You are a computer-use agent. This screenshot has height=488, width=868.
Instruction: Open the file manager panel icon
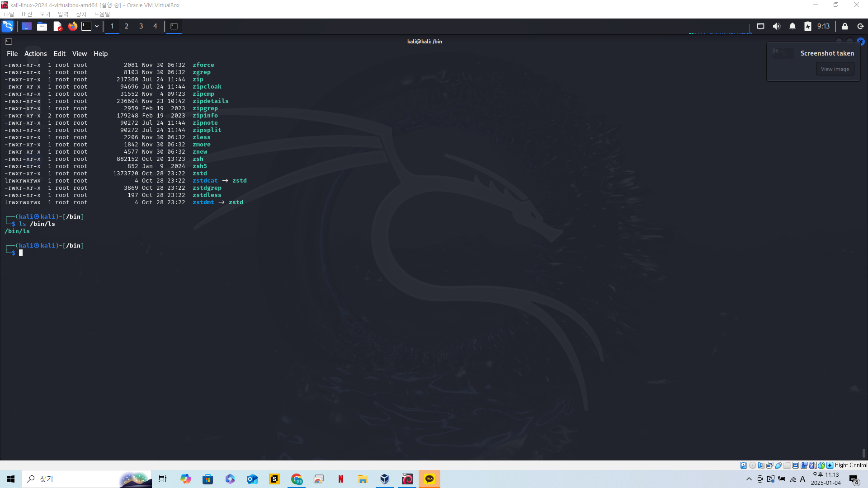click(x=42, y=26)
